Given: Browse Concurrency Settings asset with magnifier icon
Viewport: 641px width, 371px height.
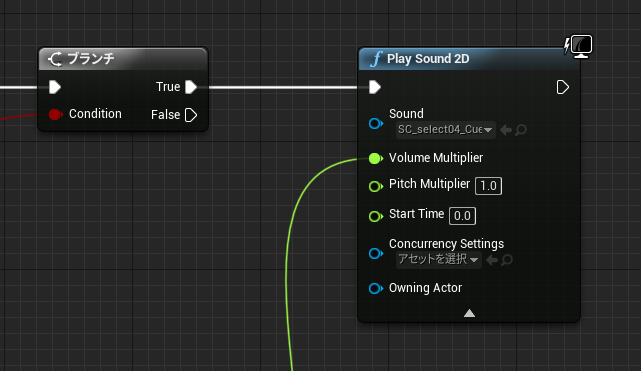Looking at the screenshot, I should coord(507,260).
